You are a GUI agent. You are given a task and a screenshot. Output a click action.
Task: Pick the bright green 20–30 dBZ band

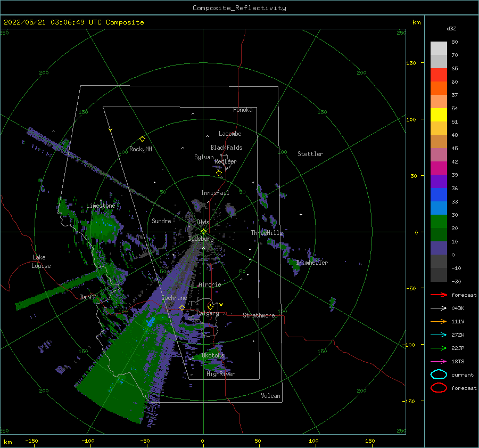[x=439, y=222]
